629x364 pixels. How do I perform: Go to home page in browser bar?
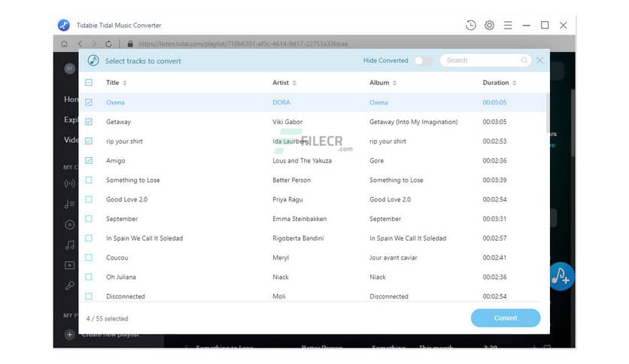(64, 44)
